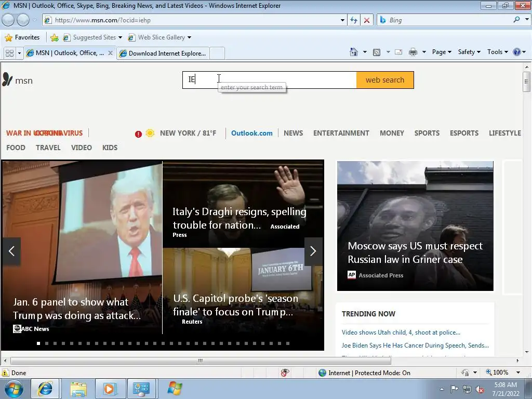Click the Refresh page icon

click(x=354, y=20)
